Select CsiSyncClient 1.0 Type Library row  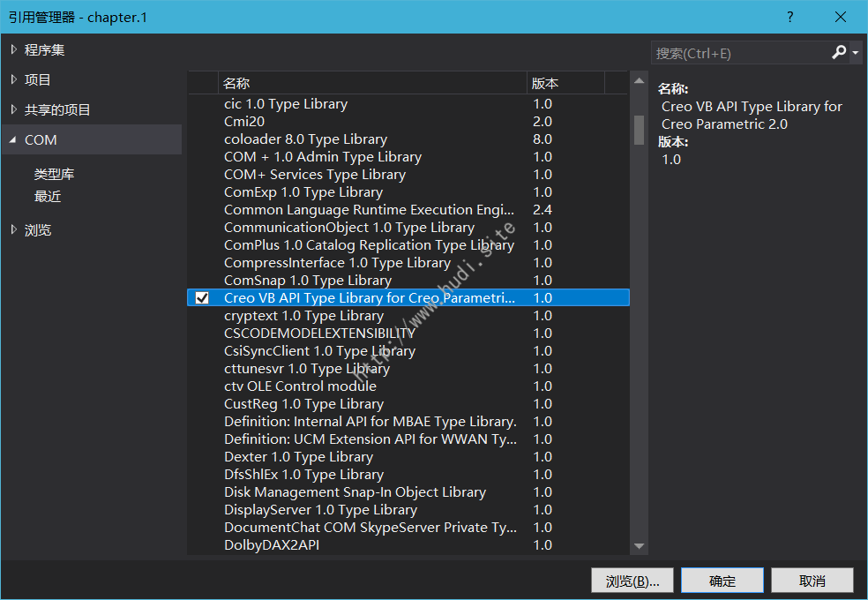point(408,351)
